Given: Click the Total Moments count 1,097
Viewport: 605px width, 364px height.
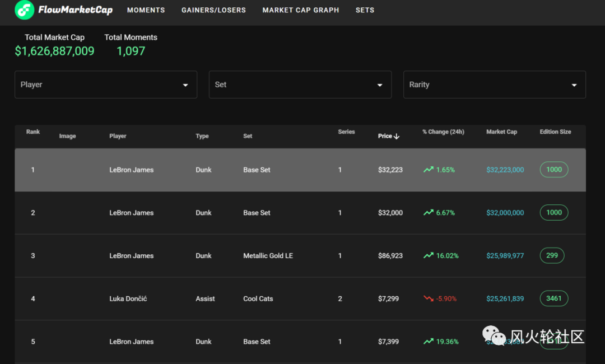Looking at the screenshot, I should click(x=131, y=51).
